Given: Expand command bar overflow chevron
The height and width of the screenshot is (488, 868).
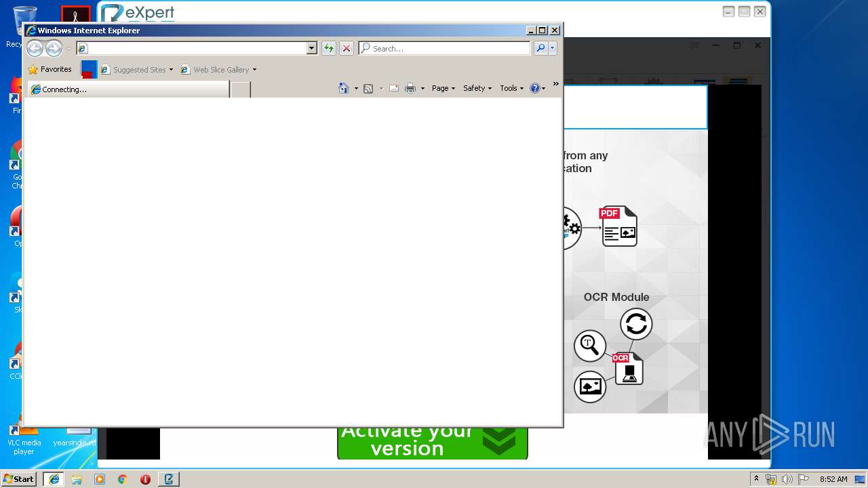Looking at the screenshot, I should pyautogui.click(x=556, y=84).
